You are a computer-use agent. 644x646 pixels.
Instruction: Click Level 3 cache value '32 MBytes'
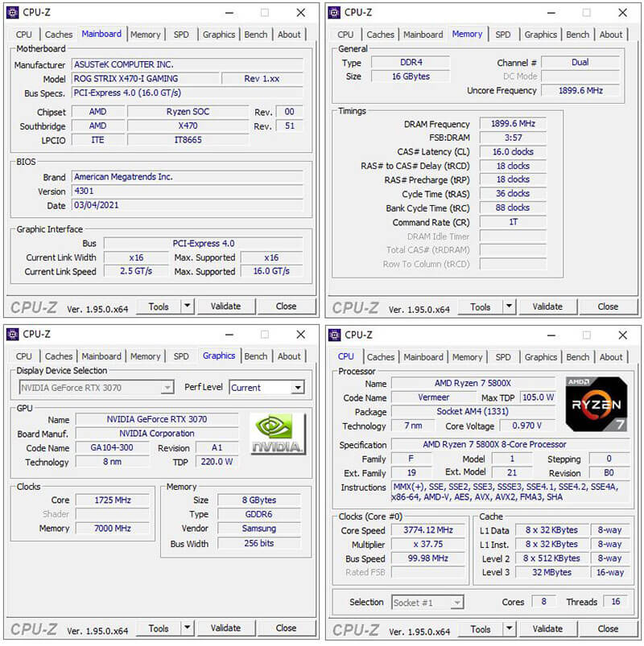(551, 572)
